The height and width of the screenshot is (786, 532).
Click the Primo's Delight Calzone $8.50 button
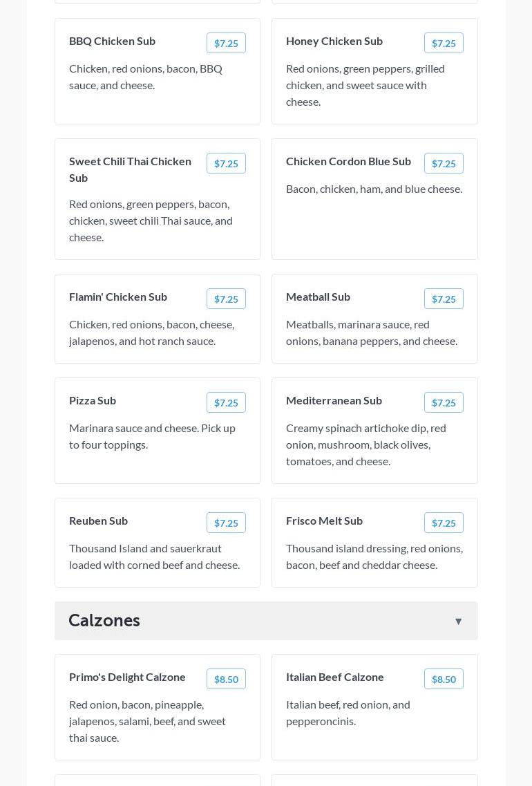(226, 679)
